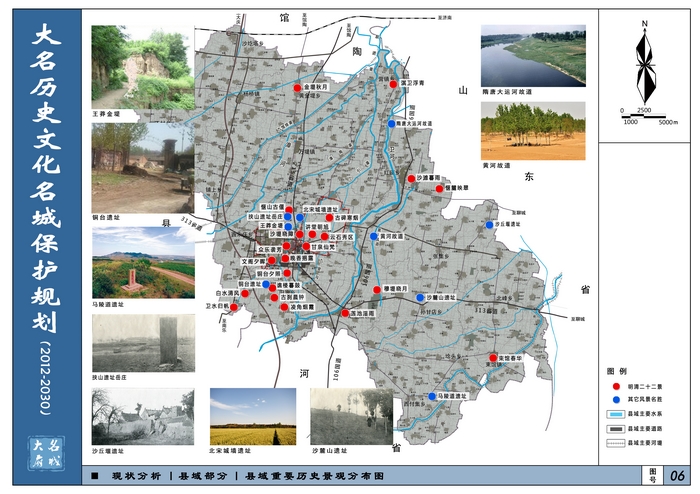700x494 pixels.
Task: Click the 馆 character at map top
Action: pos(284,18)
